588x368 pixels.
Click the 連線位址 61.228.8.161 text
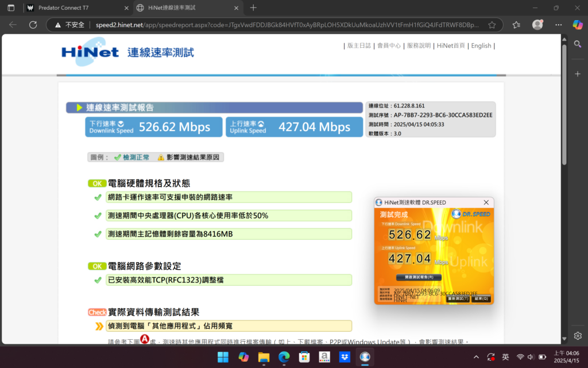397,106
